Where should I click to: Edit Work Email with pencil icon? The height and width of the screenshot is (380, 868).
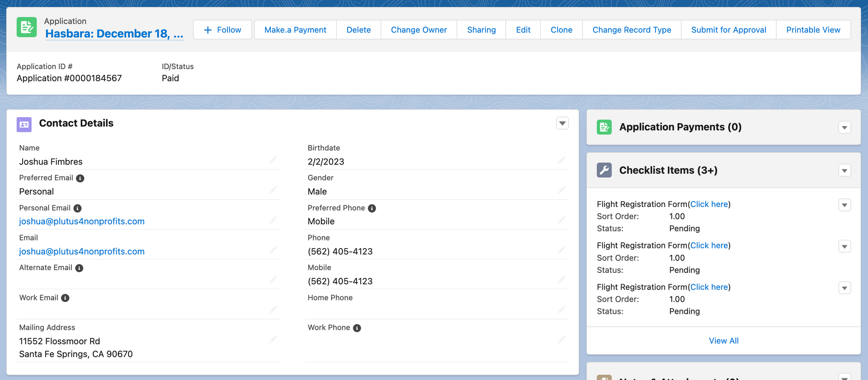pos(273,310)
